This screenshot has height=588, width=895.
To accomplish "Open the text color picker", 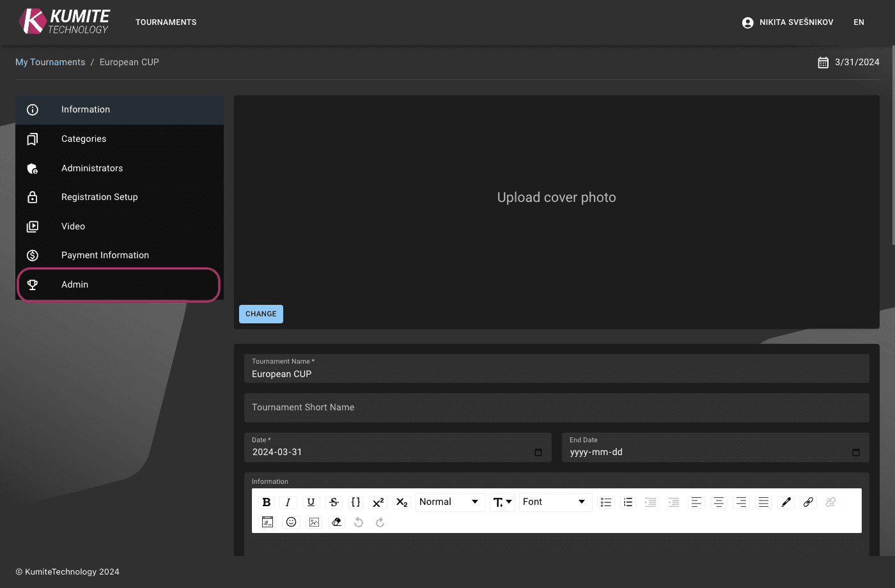I will coord(786,502).
